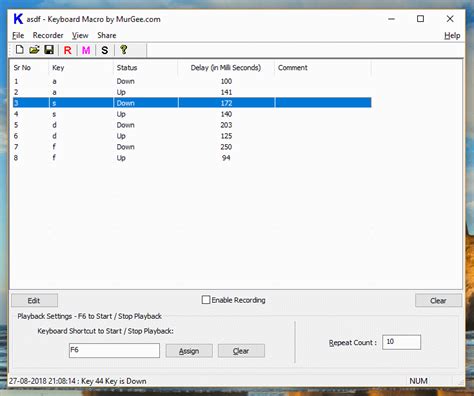Clear the keyboard shortcut field
This screenshot has width=474, height=396.
click(x=241, y=351)
